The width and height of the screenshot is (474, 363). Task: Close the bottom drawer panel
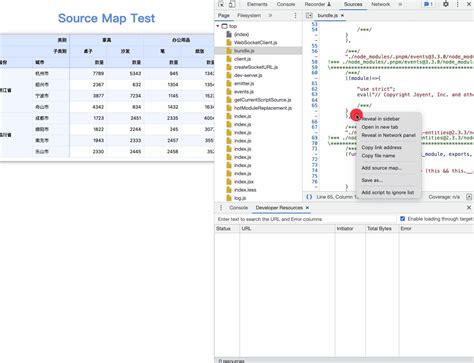469,208
